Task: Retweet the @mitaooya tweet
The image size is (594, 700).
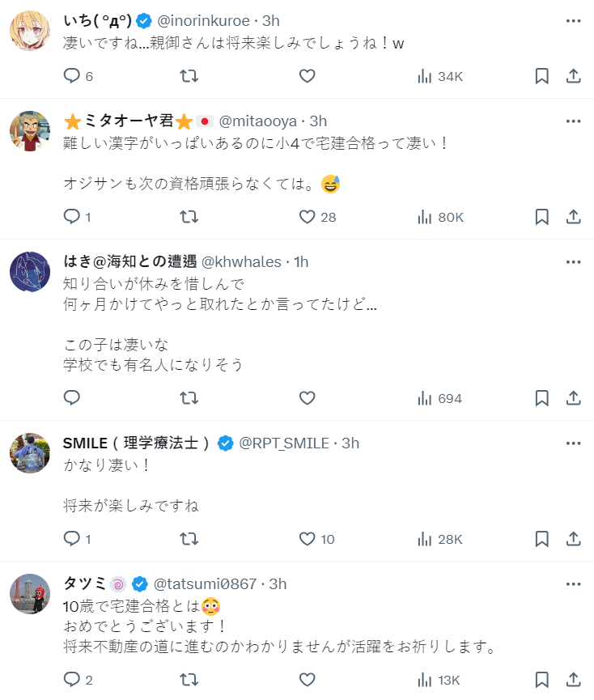Action: (189, 217)
